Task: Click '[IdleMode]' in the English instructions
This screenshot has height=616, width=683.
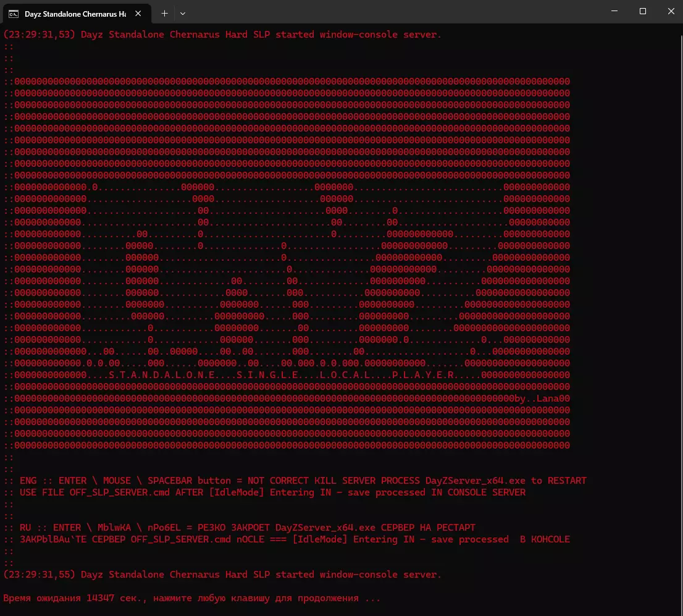Action: tap(237, 492)
